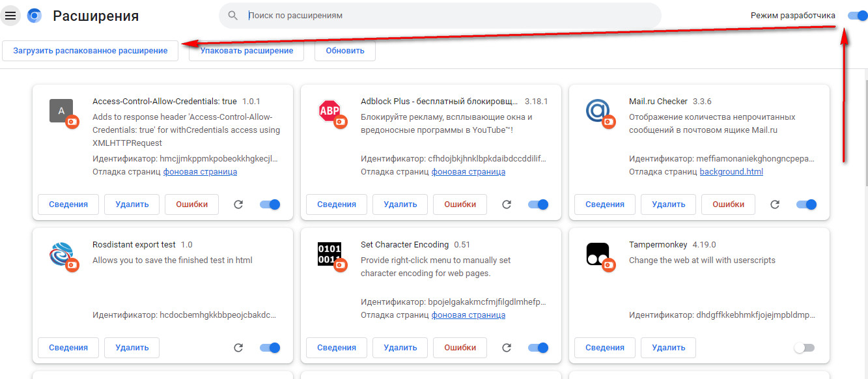Click the Access-Control-Allow-Credentials extension icon
Image resolution: width=868 pixels, height=379 pixels.
61,111
